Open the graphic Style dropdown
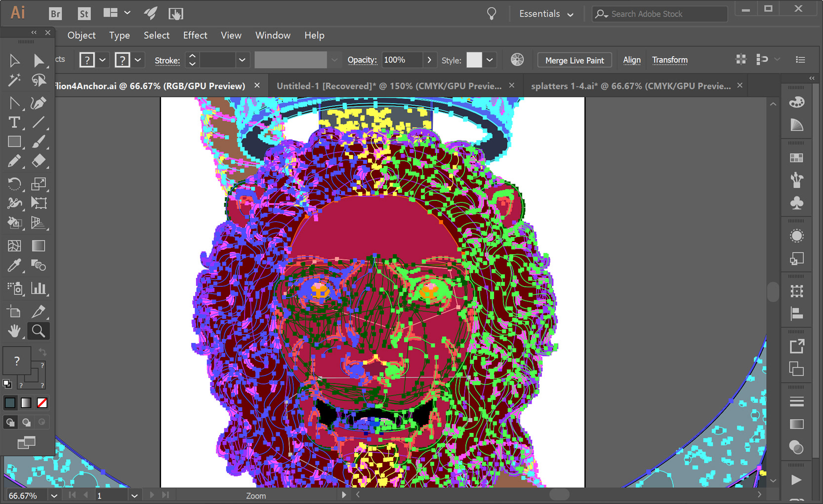823x504 pixels. (490, 60)
